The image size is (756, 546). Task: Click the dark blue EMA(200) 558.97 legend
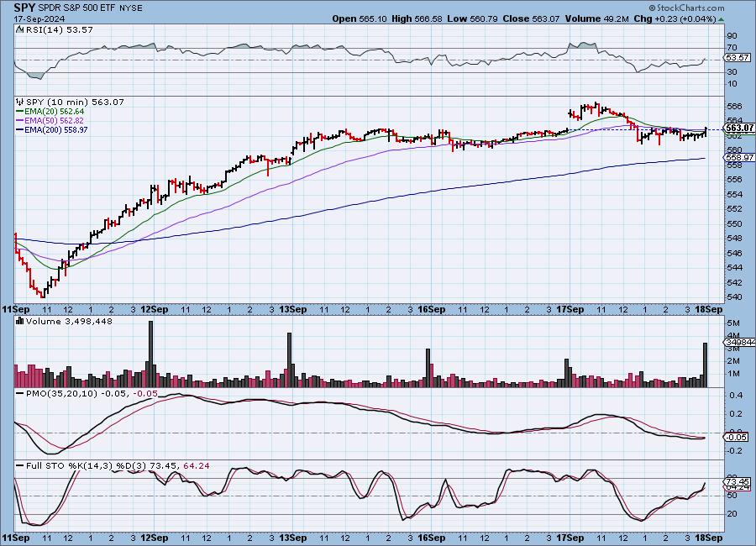(52, 129)
